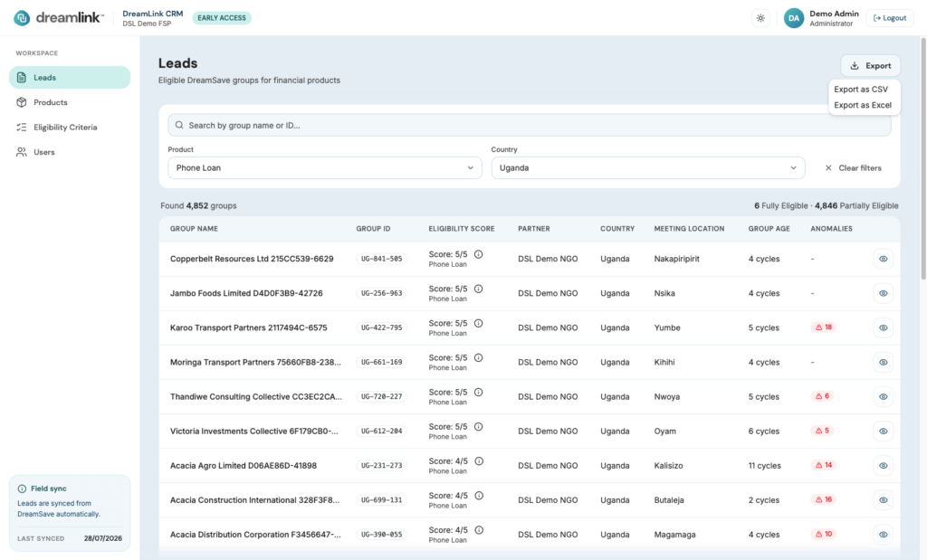Screen dimensions: 927x560
Task: Click the Group Name column header
Action: click(x=194, y=229)
